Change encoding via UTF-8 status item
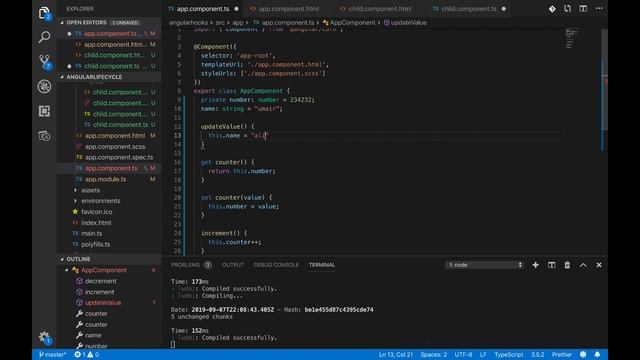 [x=463, y=355]
